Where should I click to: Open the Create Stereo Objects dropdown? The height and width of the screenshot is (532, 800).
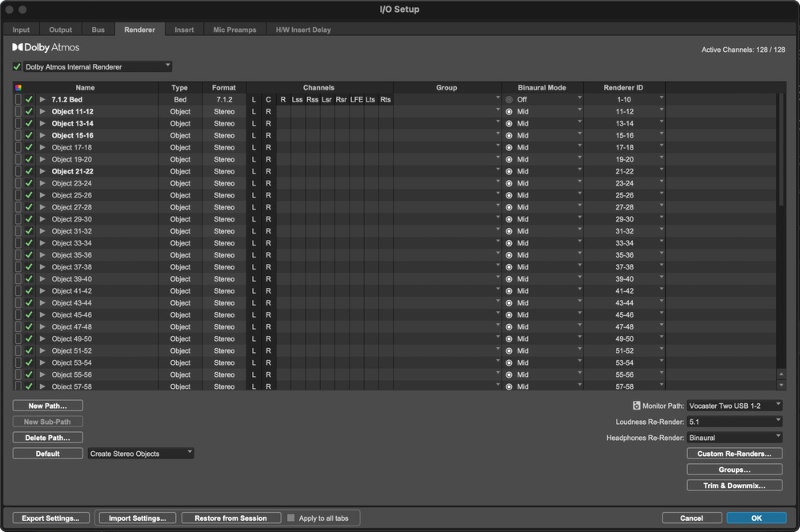click(142, 454)
